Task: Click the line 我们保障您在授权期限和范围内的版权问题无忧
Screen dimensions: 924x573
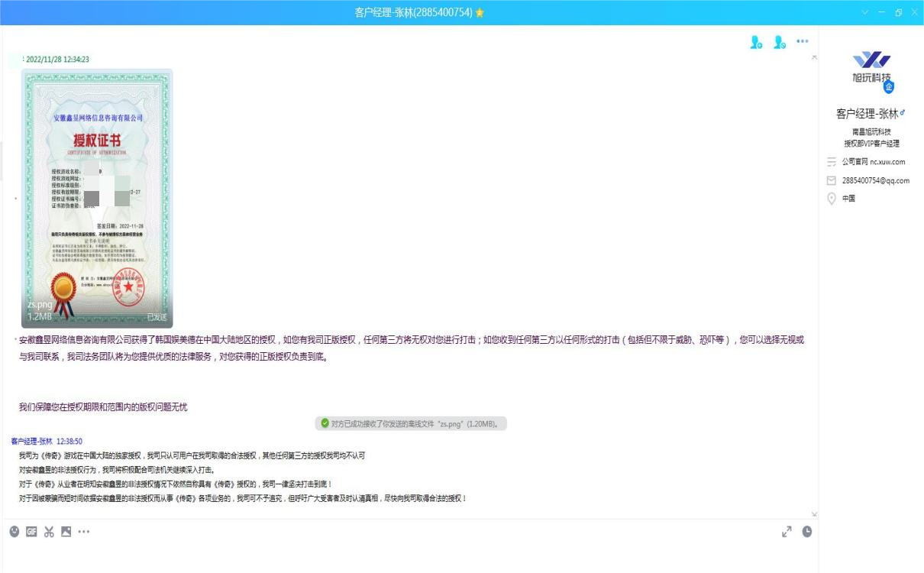Action: click(x=103, y=407)
